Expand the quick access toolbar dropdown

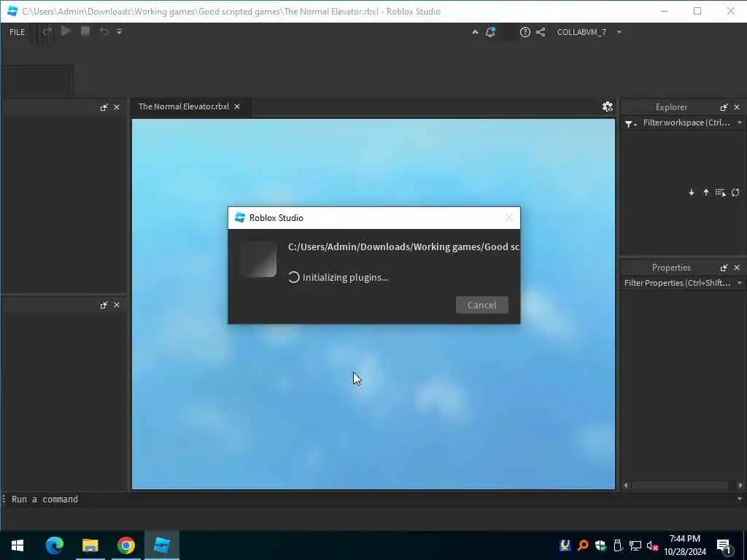point(120,32)
